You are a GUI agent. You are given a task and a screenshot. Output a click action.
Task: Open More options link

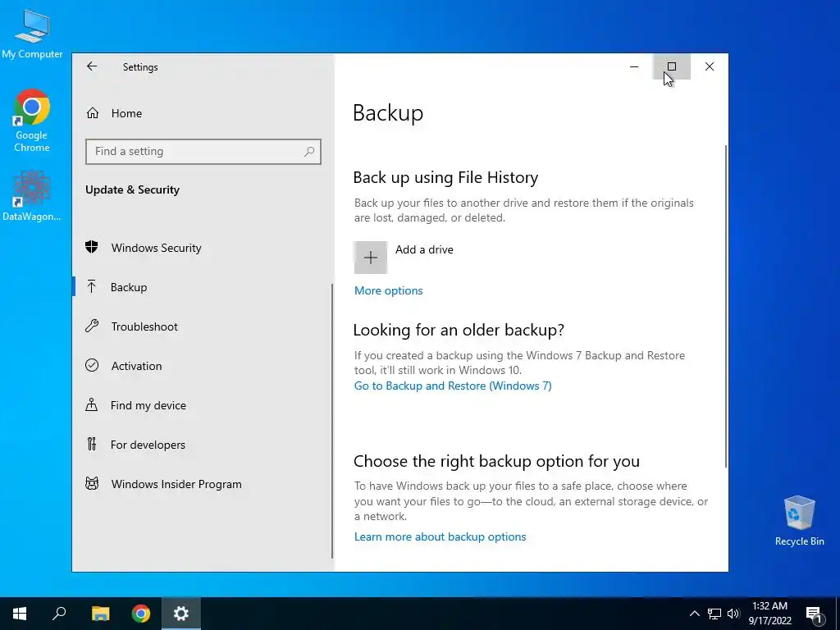388,291
